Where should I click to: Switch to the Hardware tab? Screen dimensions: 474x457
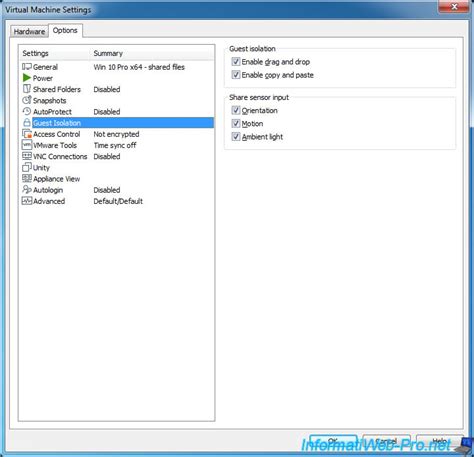(x=29, y=31)
